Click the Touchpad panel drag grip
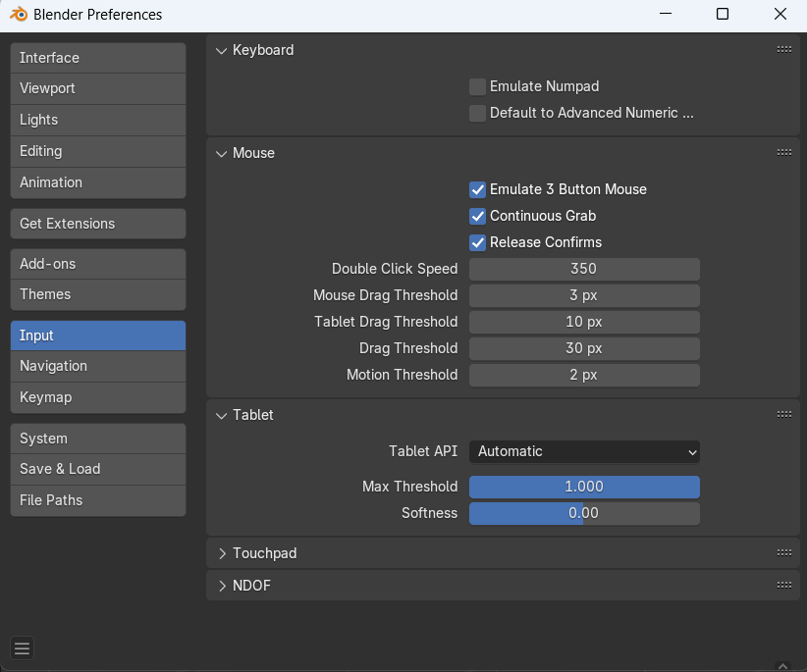807x672 pixels. click(783, 552)
